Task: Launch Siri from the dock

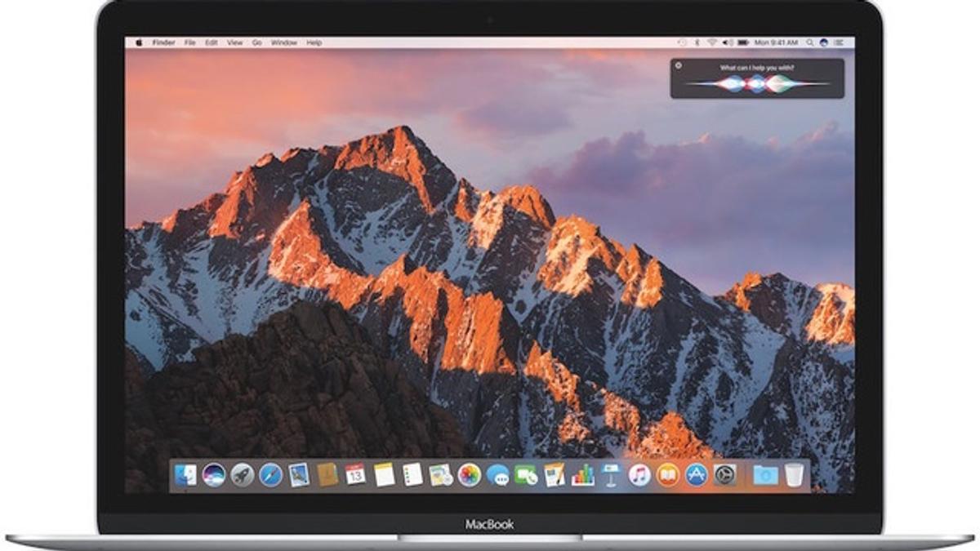Action: pyautogui.click(x=214, y=474)
